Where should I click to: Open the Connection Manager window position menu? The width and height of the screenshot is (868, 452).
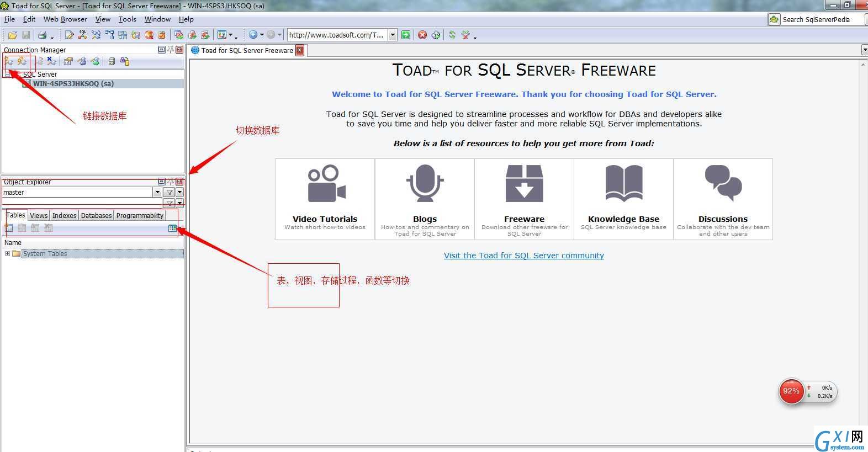(x=161, y=50)
